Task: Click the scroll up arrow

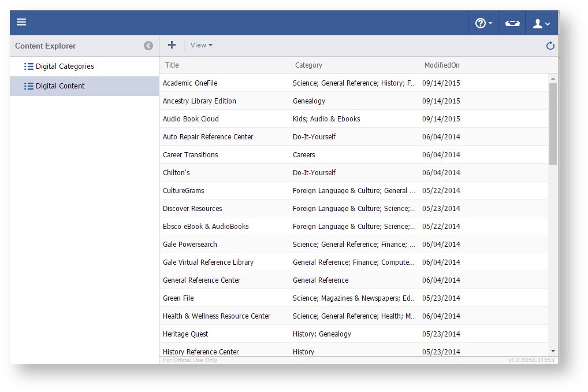Action: click(553, 79)
